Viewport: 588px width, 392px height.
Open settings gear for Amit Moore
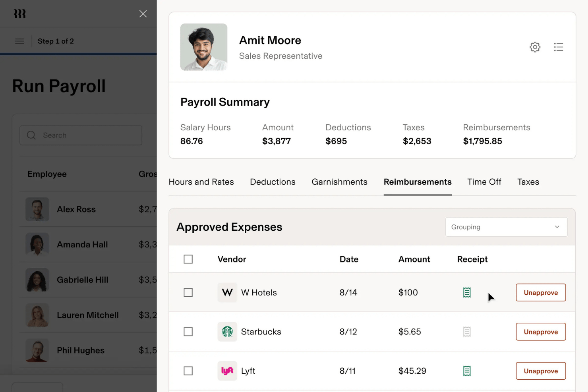pos(535,47)
